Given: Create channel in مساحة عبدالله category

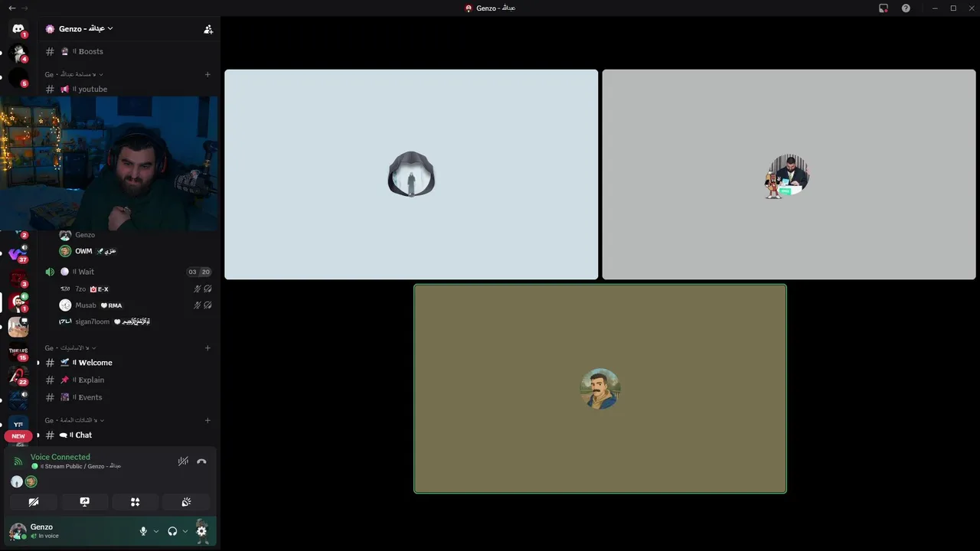Looking at the screenshot, I should [207, 74].
